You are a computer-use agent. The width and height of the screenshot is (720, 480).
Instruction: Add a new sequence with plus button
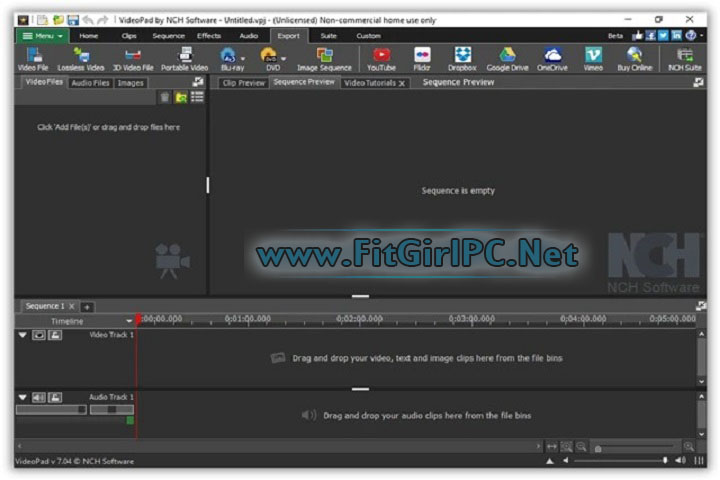pyautogui.click(x=87, y=306)
